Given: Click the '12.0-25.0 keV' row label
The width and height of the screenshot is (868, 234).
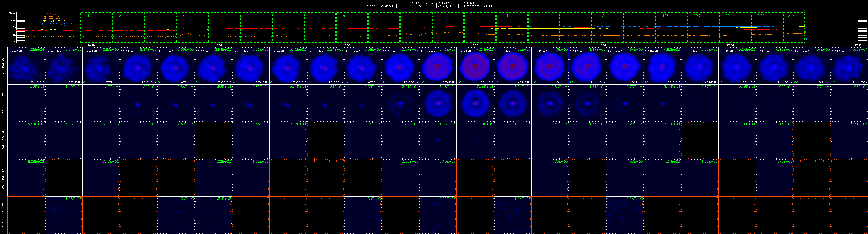Looking at the screenshot, I should pos(3,140).
